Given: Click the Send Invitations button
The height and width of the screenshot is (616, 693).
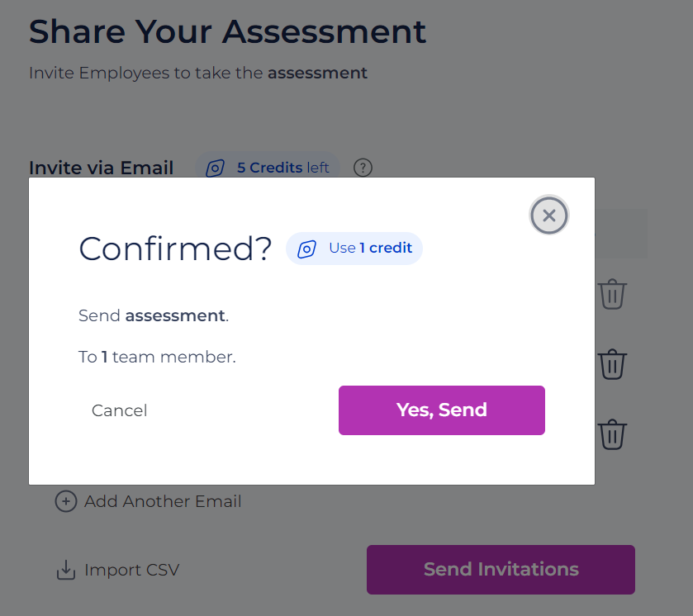Looking at the screenshot, I should point(501,570).
